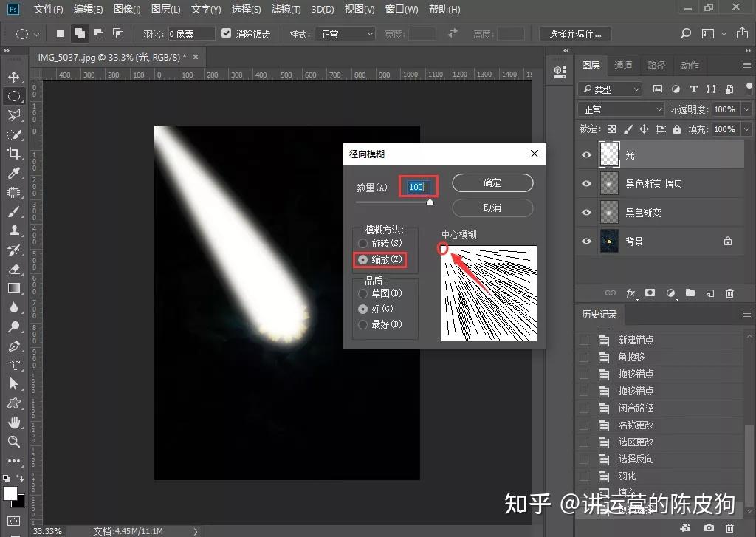Select the Eyedropper tool
The image size is (756, 537).
(x=14, y=173)
